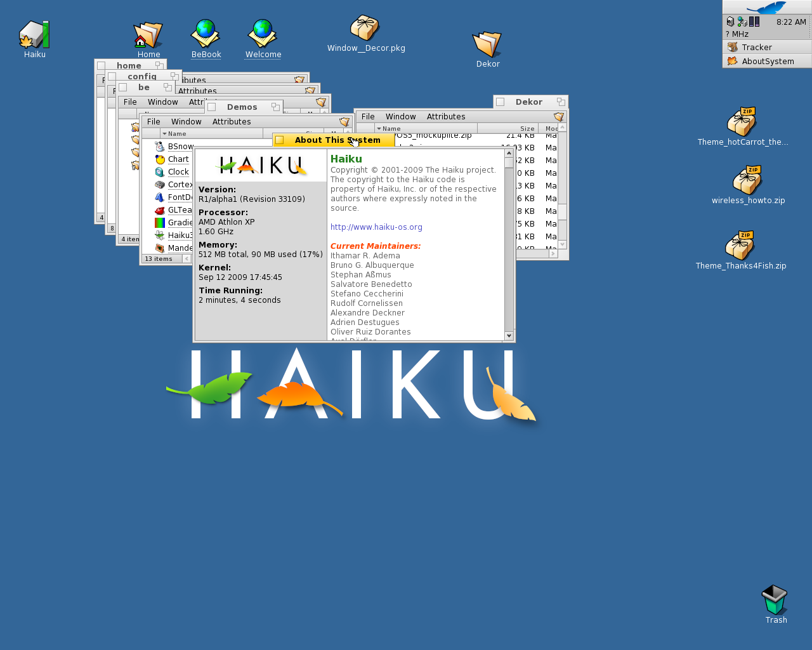This screenshot has width=812, height=650.
Task: Activate the config window title tab
Action: 143,76
